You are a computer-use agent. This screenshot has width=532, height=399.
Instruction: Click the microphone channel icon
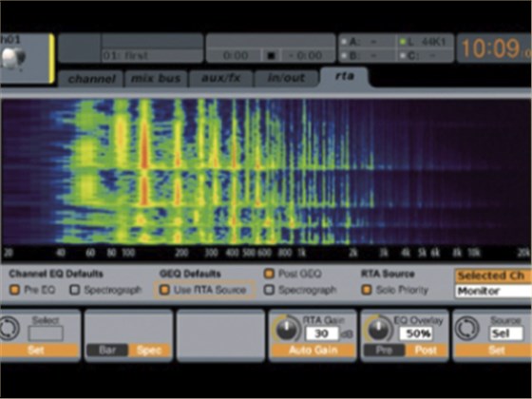(x=13, y=58)
